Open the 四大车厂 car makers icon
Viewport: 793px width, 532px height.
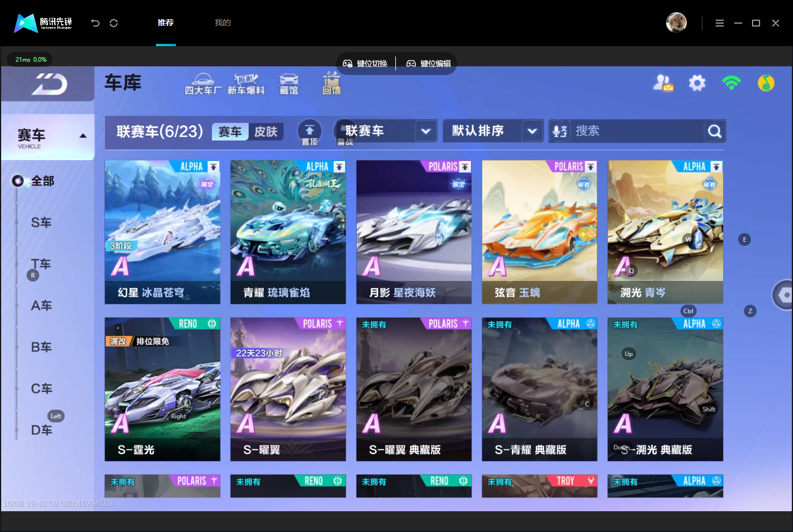tap(203, 84)
